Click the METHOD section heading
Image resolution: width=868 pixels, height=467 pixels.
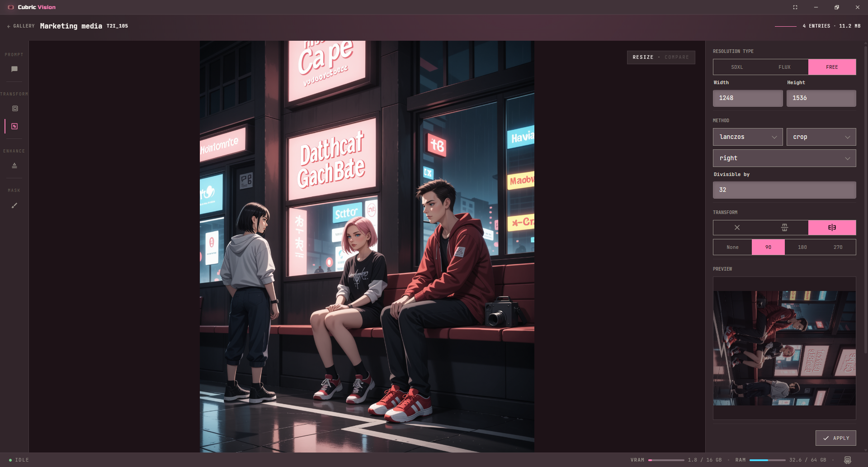721,121
